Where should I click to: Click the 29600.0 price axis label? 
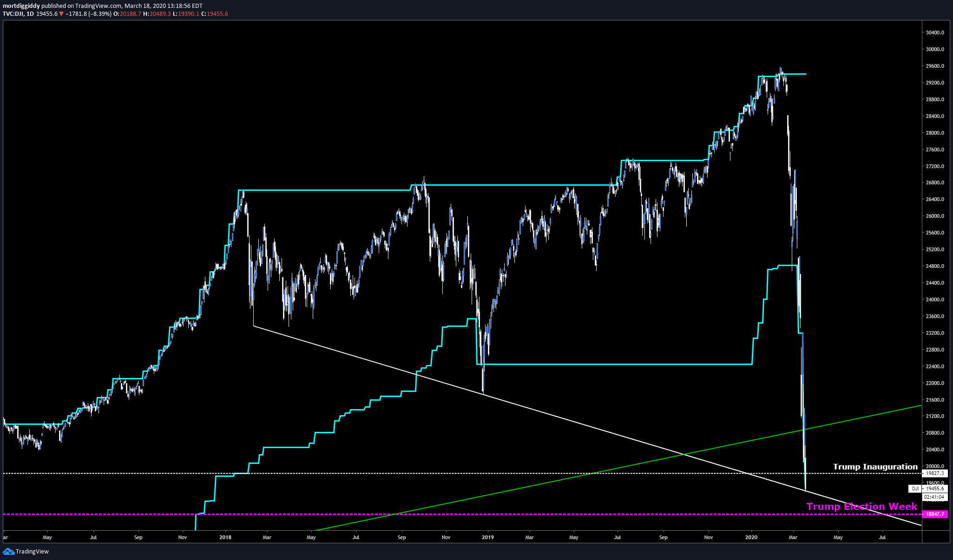click(935, 66)
